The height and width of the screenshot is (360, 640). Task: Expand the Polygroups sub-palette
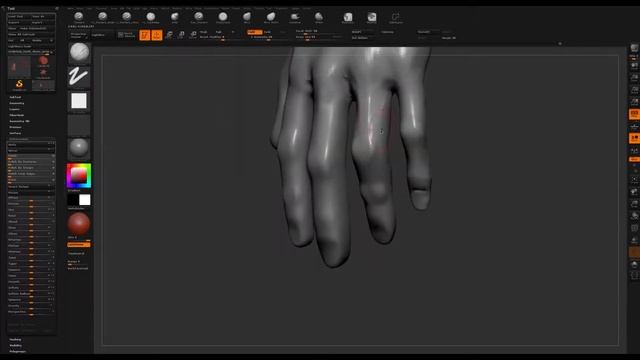pyautogui.click(x=18, y=351)
